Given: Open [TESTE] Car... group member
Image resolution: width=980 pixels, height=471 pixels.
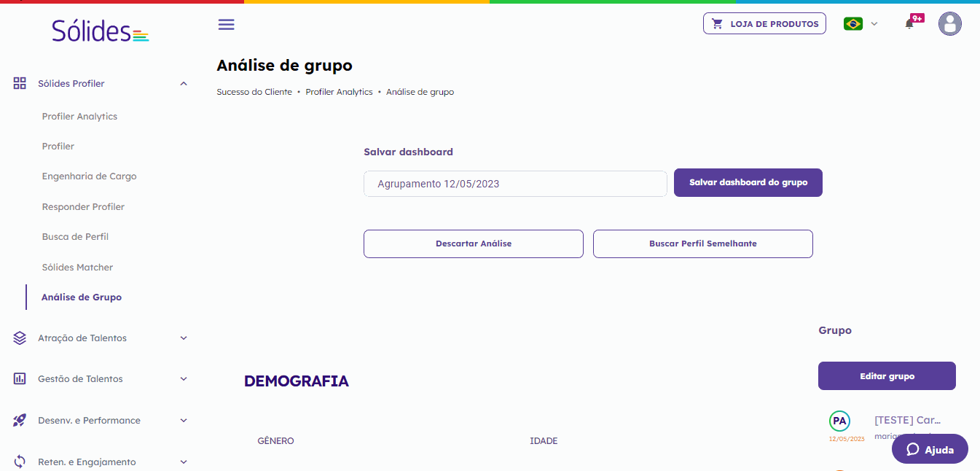Looking at the screenshot, I should click(908, 421).
